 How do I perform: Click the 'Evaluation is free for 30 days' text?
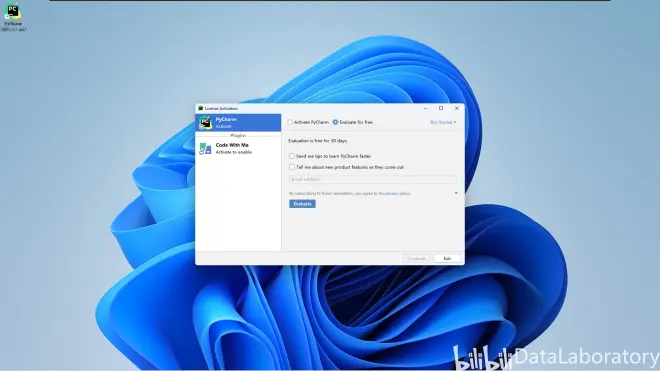pyautogui.click(x=318, y=141)
